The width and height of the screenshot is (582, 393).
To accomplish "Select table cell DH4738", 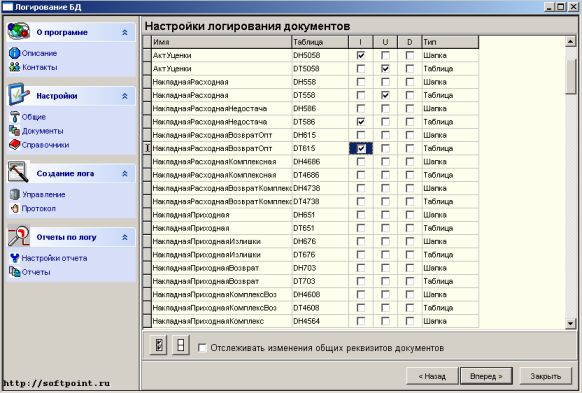I will pyautogui.click(x=320, y=189).
